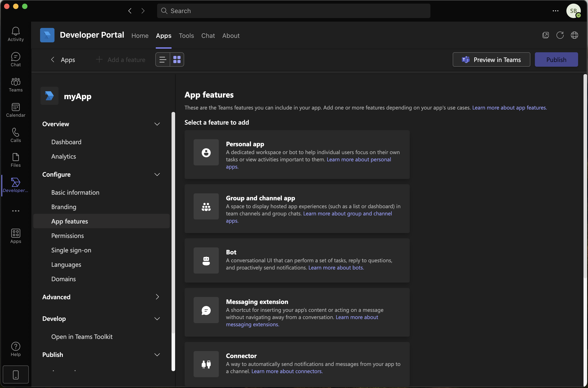The image size is (588, 388).
Task: Open the Chat tab in Developer Portal
Action: 208,36
